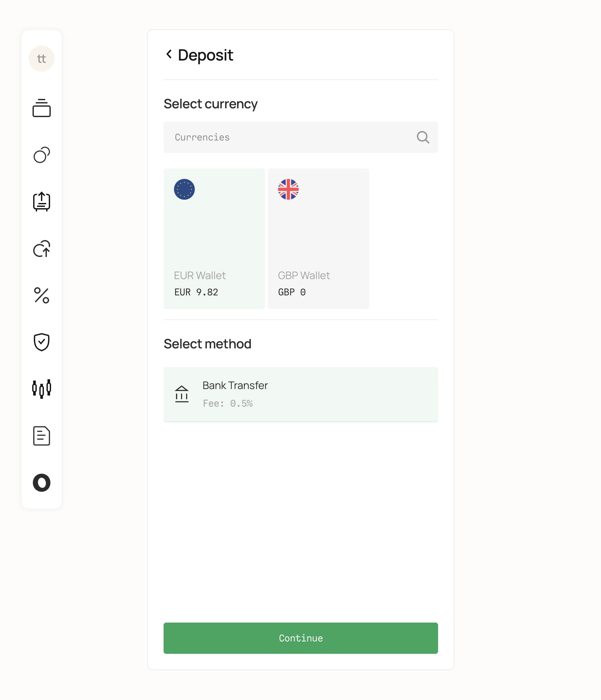Click the search magnifier in Currencies field

tap(423, 138)
